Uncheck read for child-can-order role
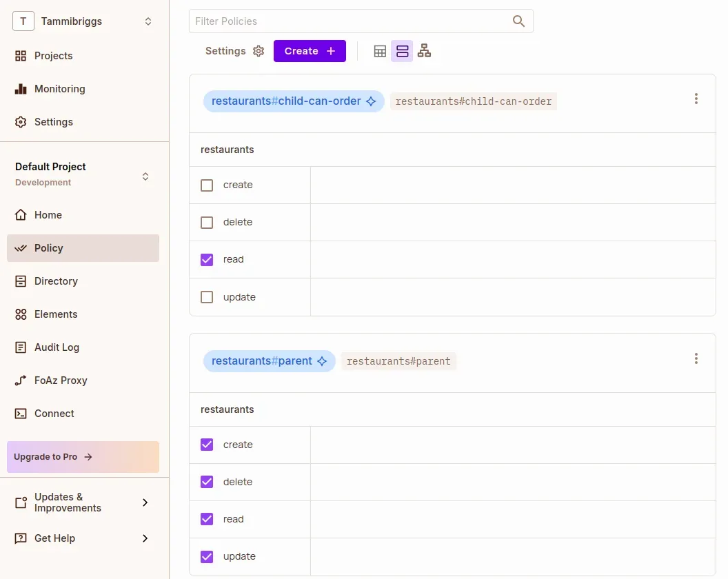Image resolution: width=728 pixels, height=579 pixels. click(x=207, y=260)
